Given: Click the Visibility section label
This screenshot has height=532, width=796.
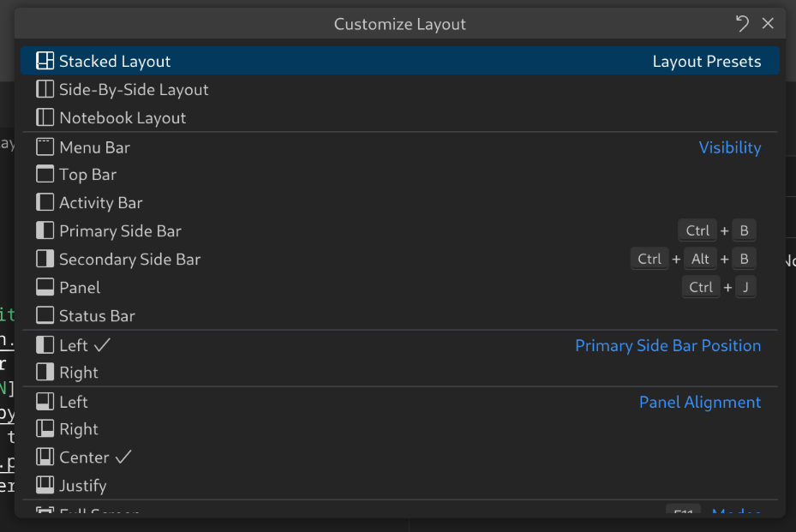Looking at the screenshot, I should (x=730, y=146).
